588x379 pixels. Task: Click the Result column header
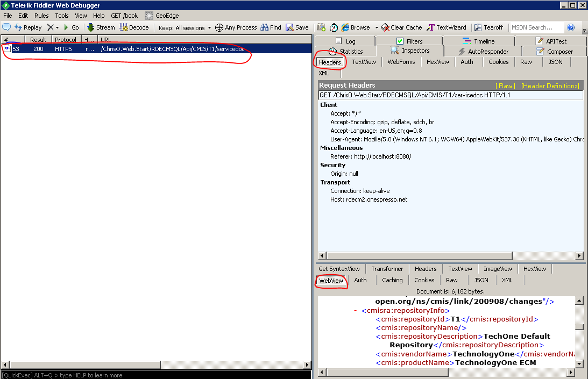coord(38,40)
